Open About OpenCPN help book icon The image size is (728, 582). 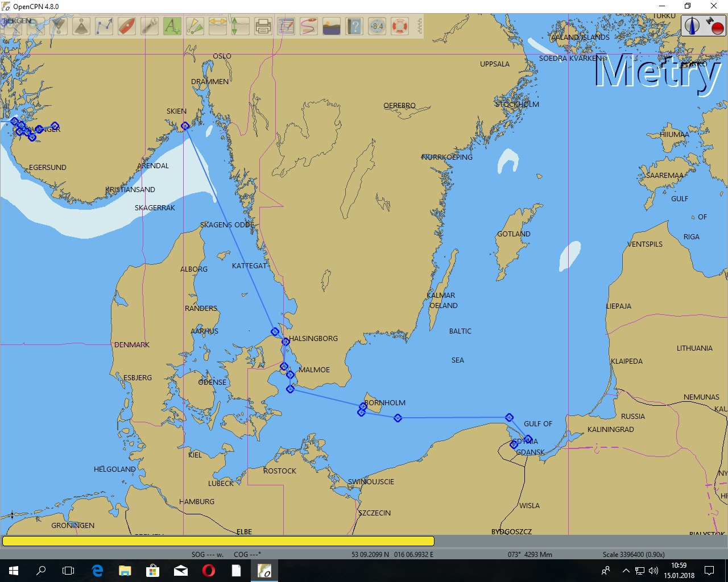tap(354, 26)
